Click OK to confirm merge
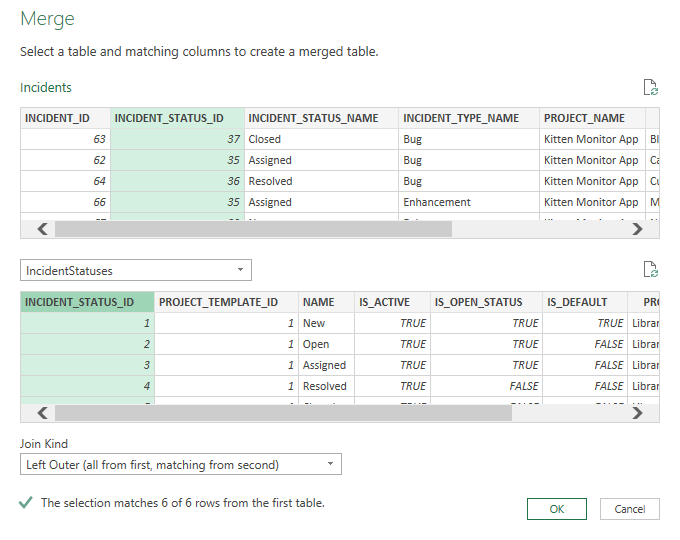The height and width of the screenshot is (540, 680). click(x=556, y=509)
